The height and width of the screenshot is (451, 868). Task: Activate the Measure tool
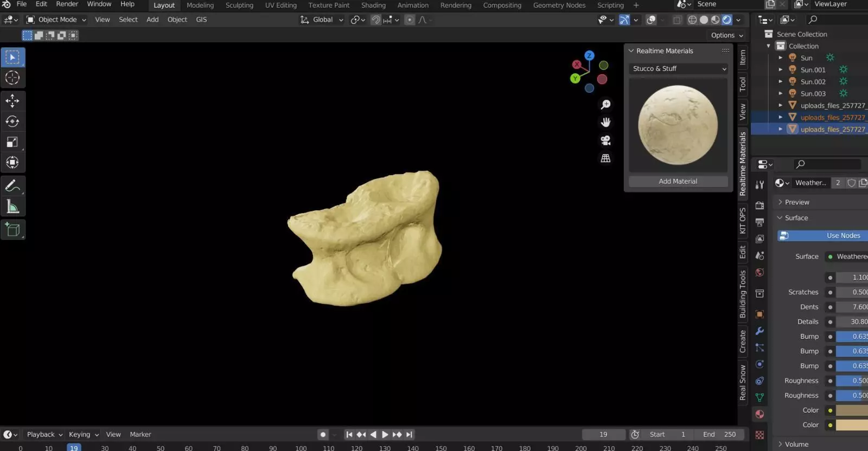(12, 207)
